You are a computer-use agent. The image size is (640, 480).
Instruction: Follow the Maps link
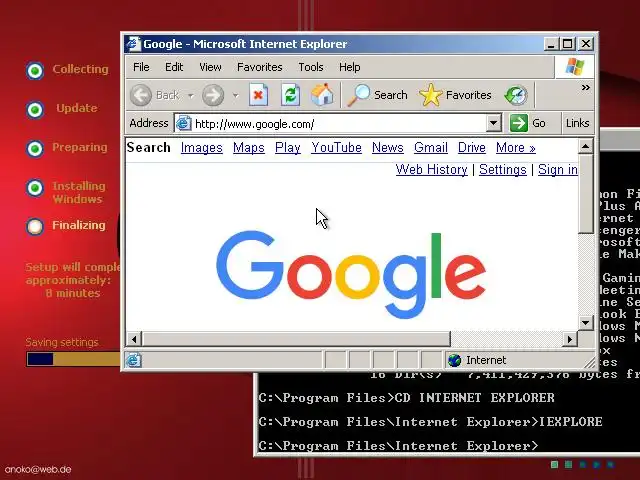[x=249, y=147]
